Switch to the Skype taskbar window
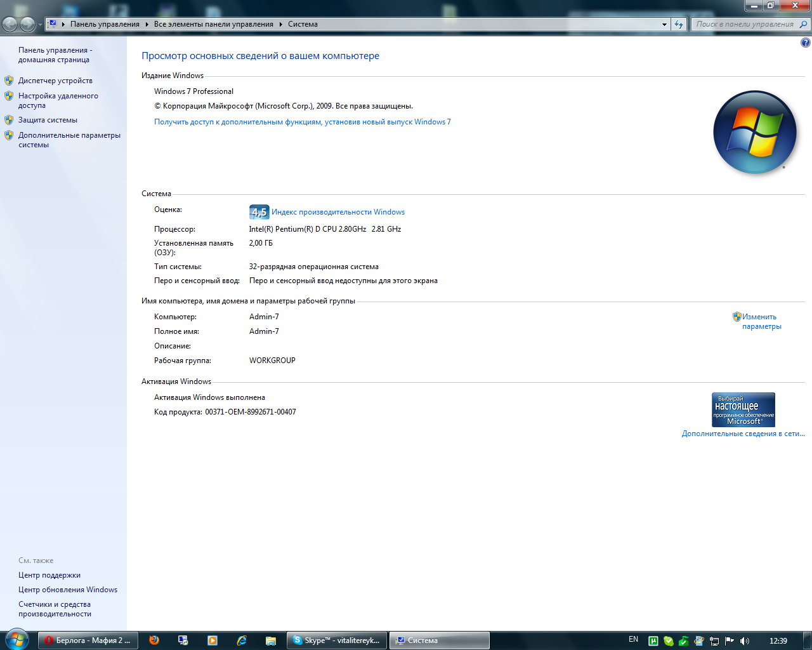The image size is (812, 650). coord(337,640)
